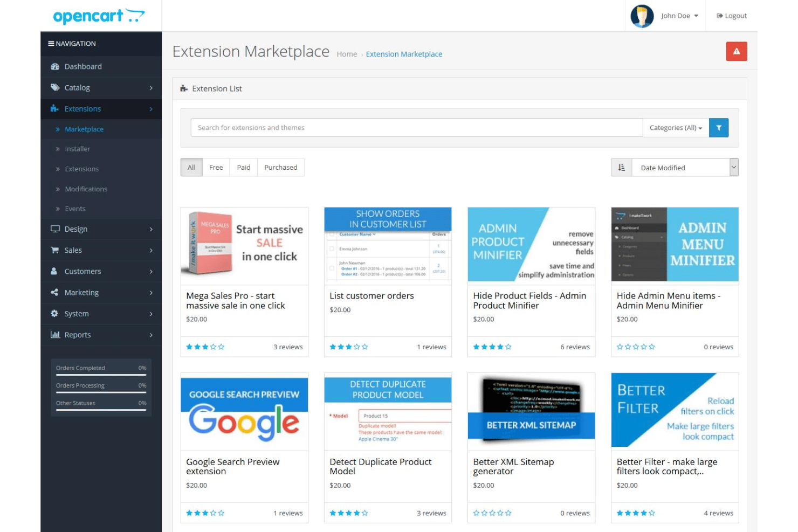Open Dashboard from the sidebar

pyautogui.click(x=101, y=67)
